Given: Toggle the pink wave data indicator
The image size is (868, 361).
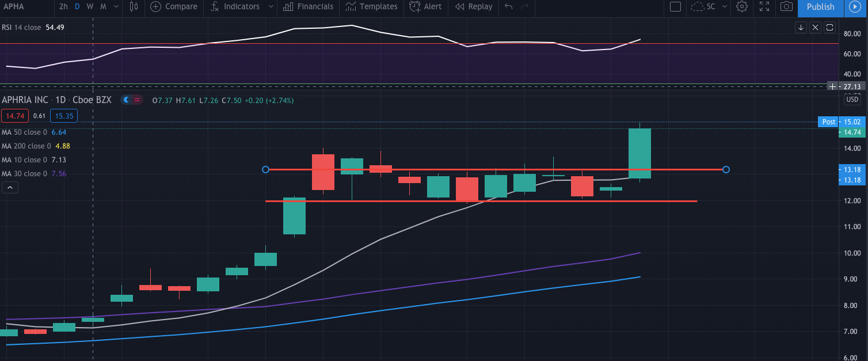Looking at the screenshot, I should click(x=137, y=100).
